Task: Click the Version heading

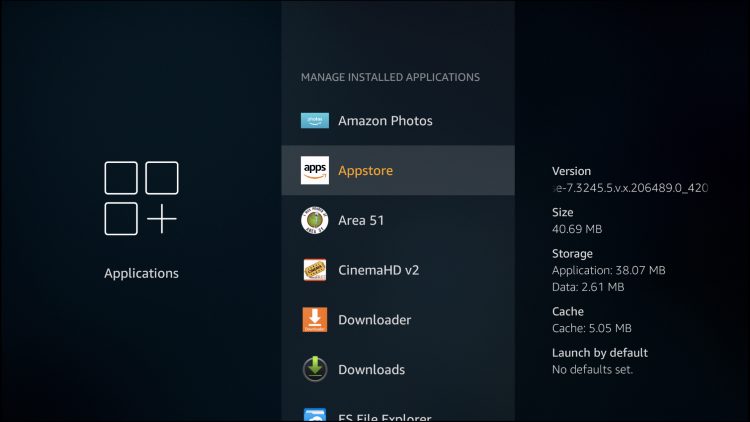Action: pyautogui.click(x=571, y=171)
